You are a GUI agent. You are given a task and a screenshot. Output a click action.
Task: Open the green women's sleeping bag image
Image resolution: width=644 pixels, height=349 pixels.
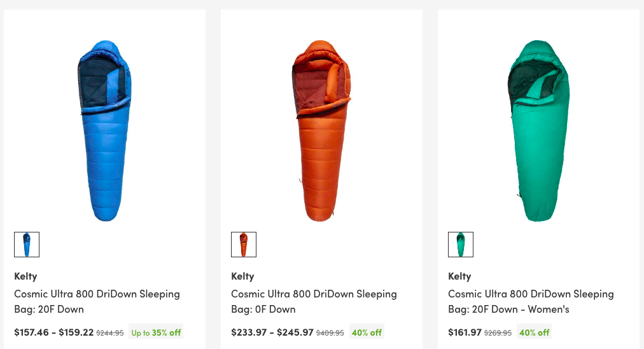tap(538, 131)
